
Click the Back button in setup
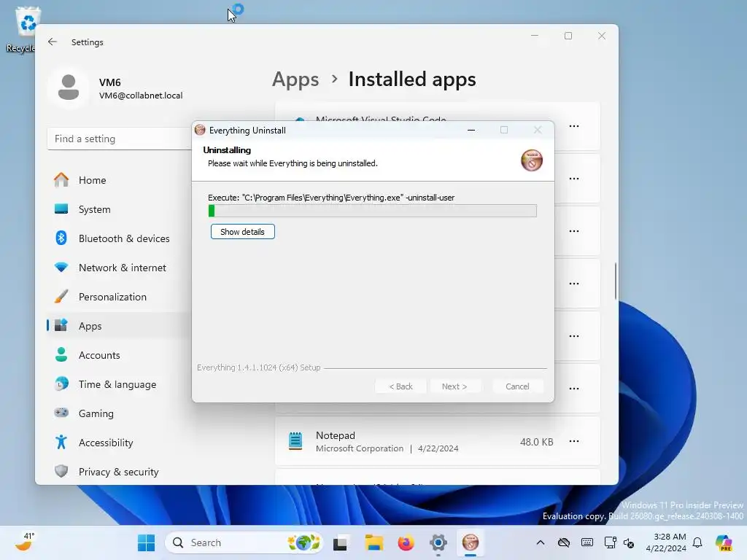tap(400, 386)
